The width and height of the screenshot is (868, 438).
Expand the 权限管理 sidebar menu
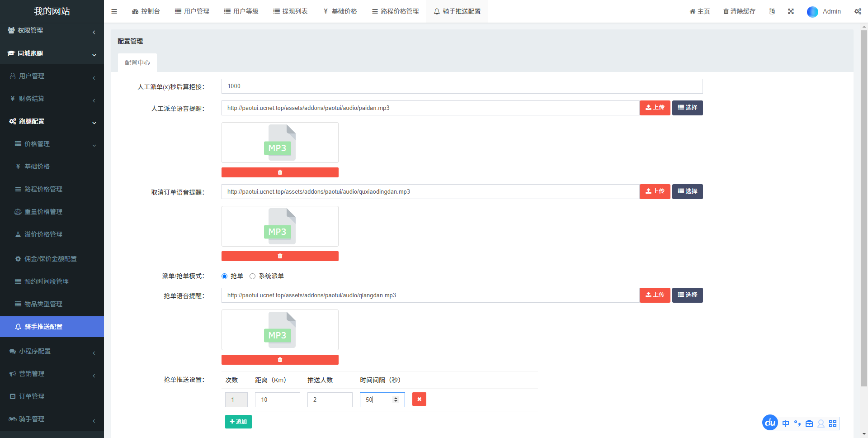point(52,30)
